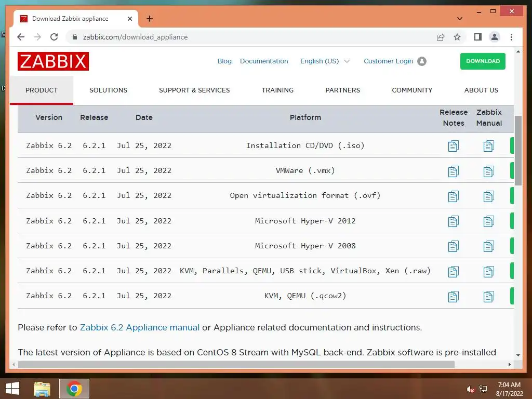Open the SUPPORT & SERVICES menu
This screenshot has height=399, width=532.
point(194,90)
